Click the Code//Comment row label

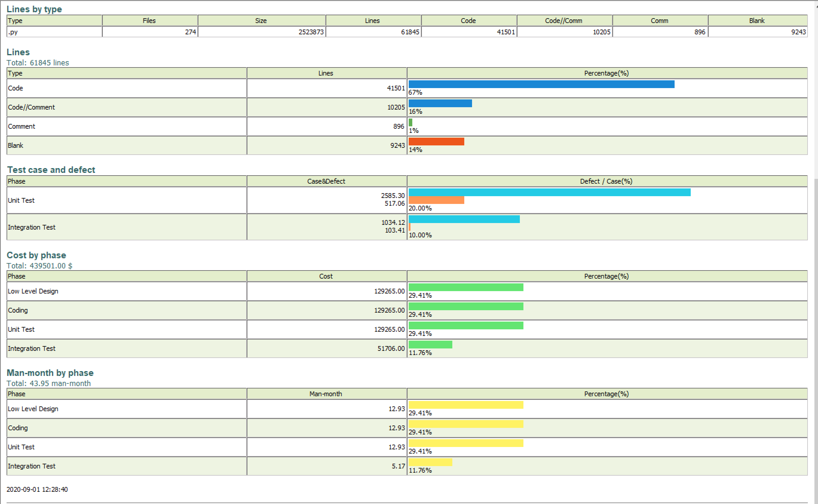coord(31,107)
